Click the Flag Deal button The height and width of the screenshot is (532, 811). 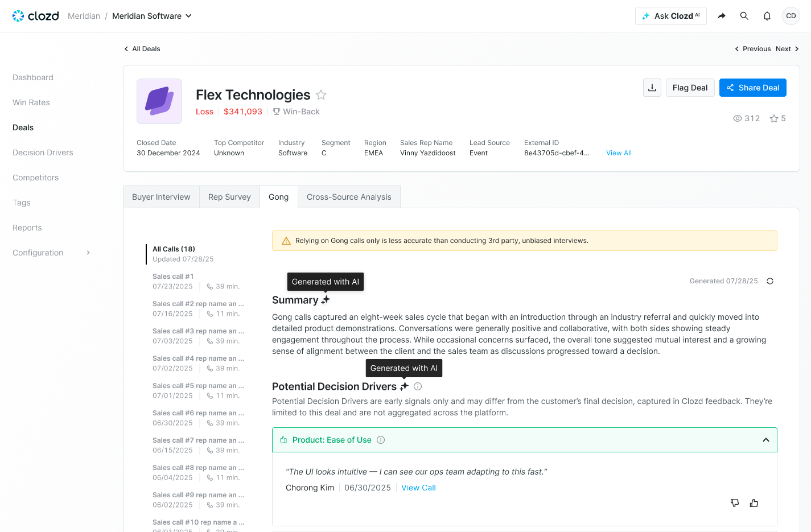point(690,88)
